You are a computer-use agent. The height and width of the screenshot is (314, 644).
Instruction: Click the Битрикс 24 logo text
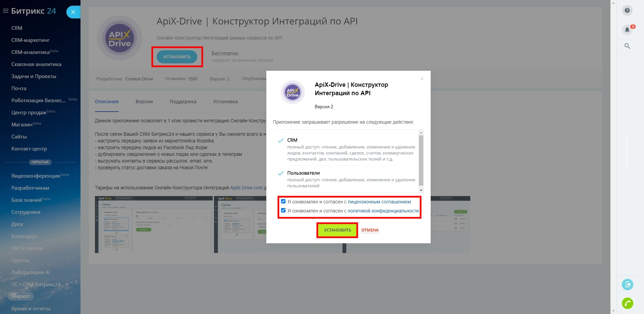coord(34,11)
